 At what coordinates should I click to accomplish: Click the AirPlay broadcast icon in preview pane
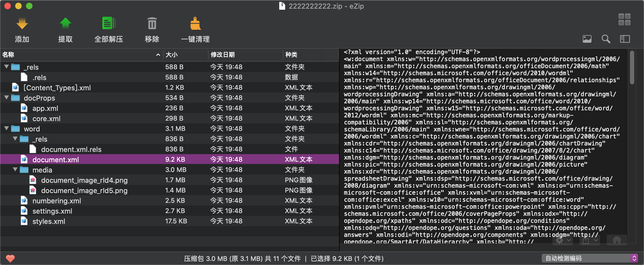point(617,240)
